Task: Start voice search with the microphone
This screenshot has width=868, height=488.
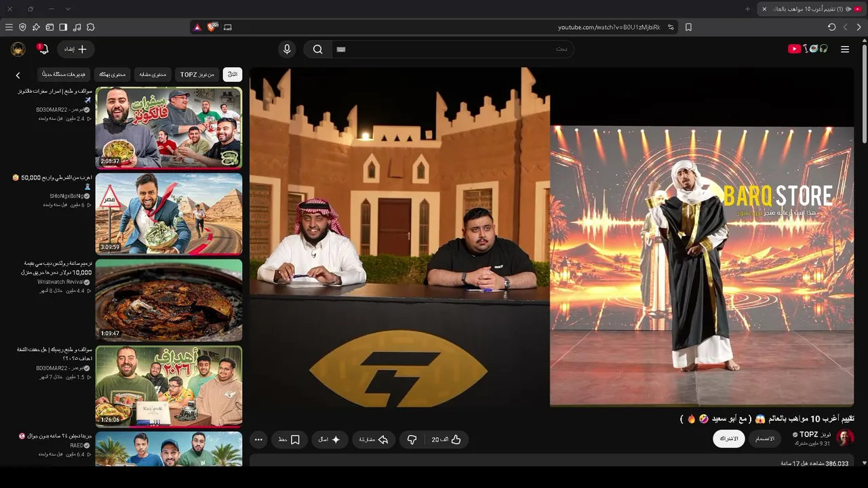Action: (x=287, y=49)
